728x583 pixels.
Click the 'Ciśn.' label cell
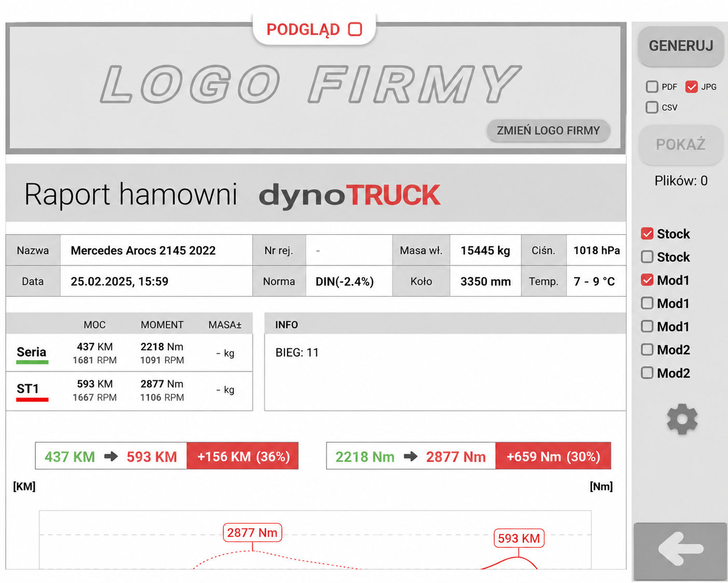(x=544, y=250)
